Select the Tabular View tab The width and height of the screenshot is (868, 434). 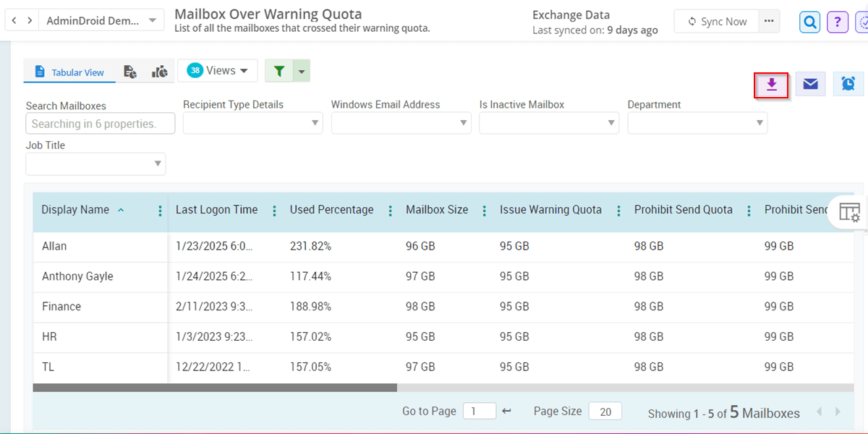tap(69, 72)
